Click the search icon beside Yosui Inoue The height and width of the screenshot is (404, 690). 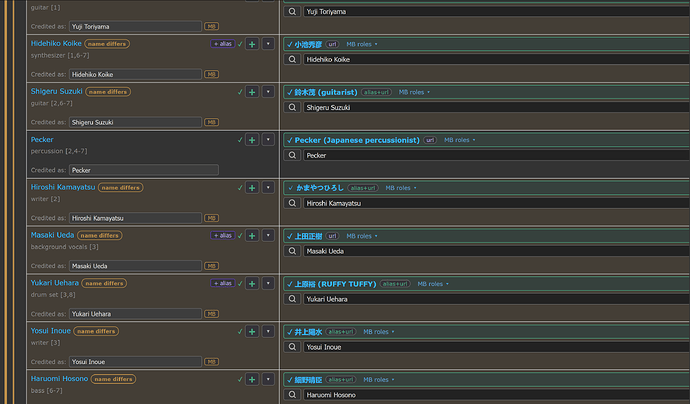coord(292,347)
